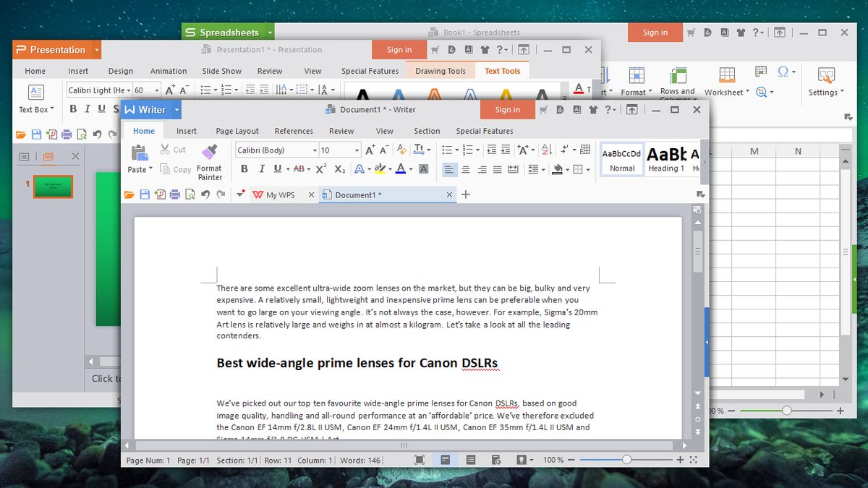Click the highlight color icon

tap(380, 168)
